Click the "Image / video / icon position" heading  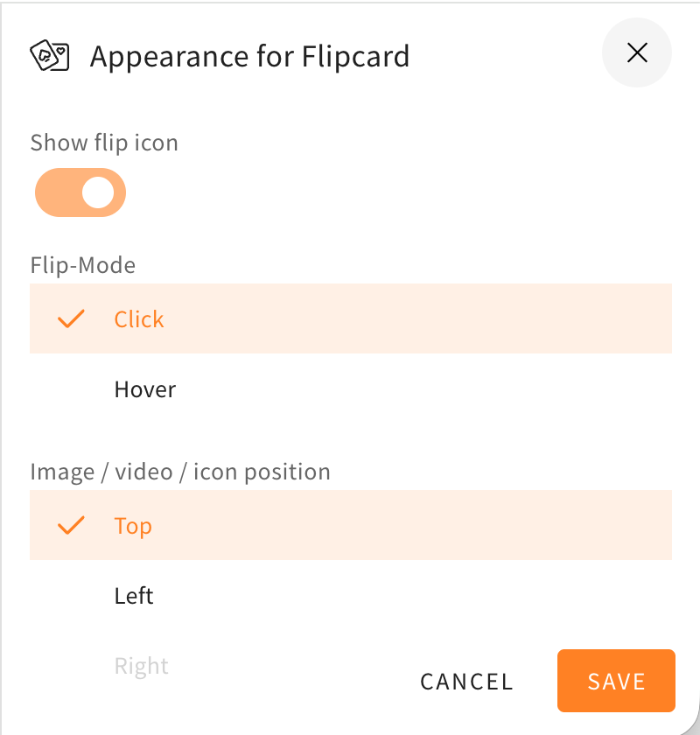180,472
